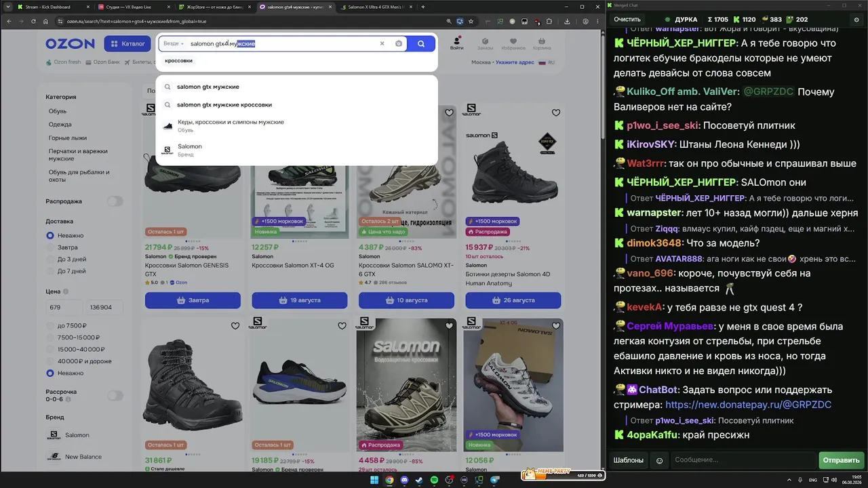The height and width of the screenshot is (488, 868).
Task: Click Укажите адрес link
Action: click(515, 62)
